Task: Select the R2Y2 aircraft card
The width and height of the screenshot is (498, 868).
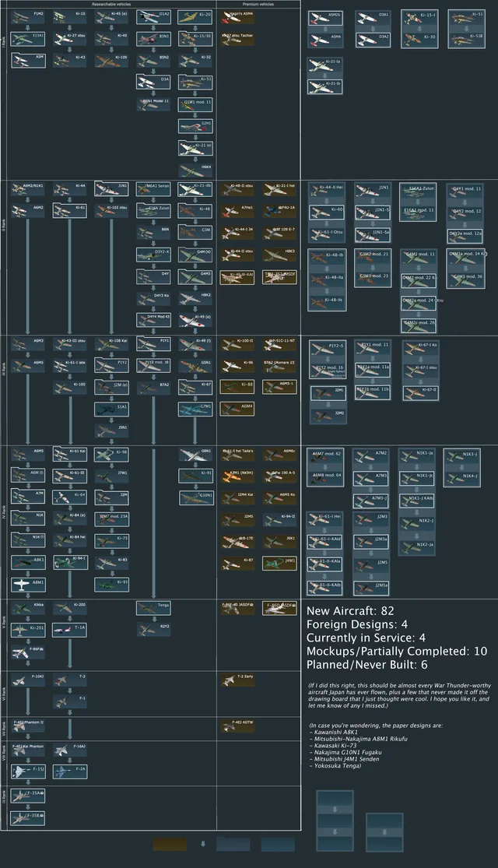Action: [153, 630]
